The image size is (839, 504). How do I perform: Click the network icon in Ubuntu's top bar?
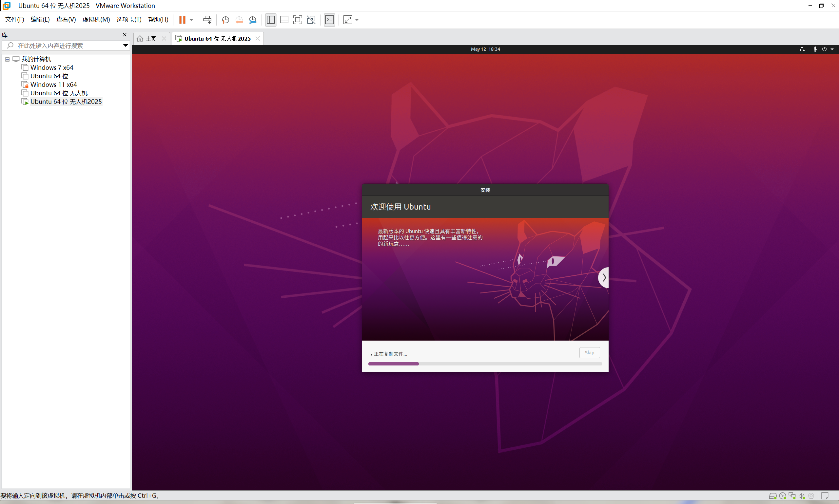802,49
